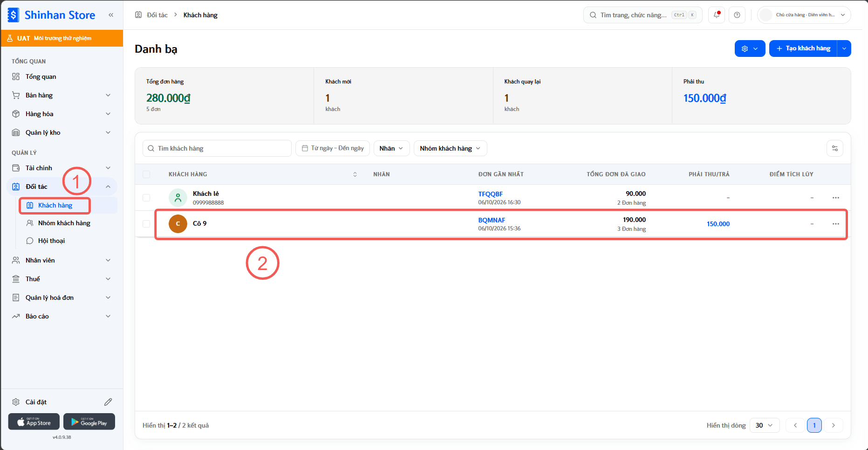Expand the Hàng hóa menu
868x450 pixels.
(62, 114)
